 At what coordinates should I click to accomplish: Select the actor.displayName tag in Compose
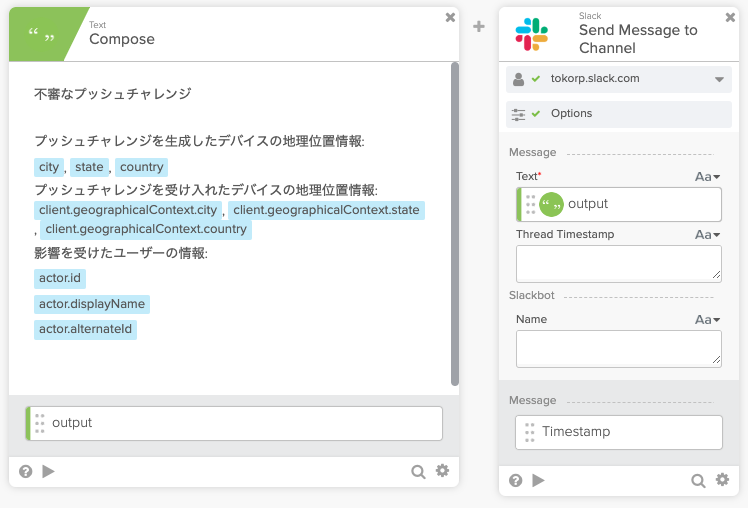(92, 304)
